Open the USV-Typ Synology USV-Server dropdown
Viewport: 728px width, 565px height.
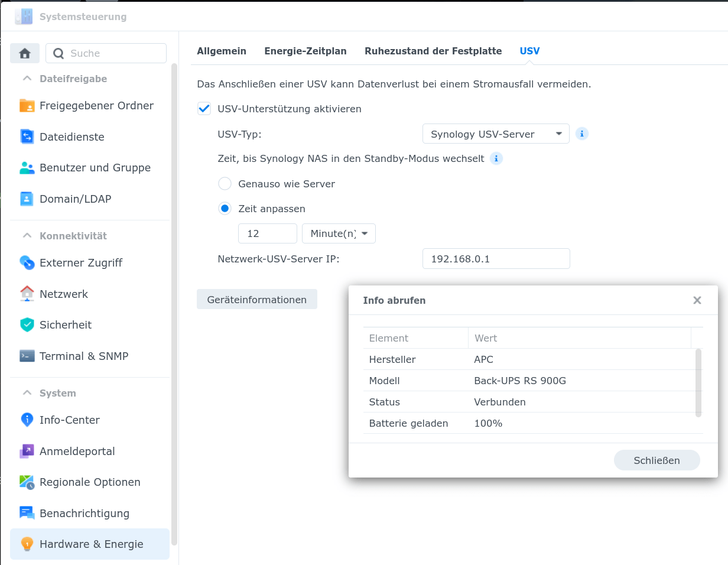point(496,134)
